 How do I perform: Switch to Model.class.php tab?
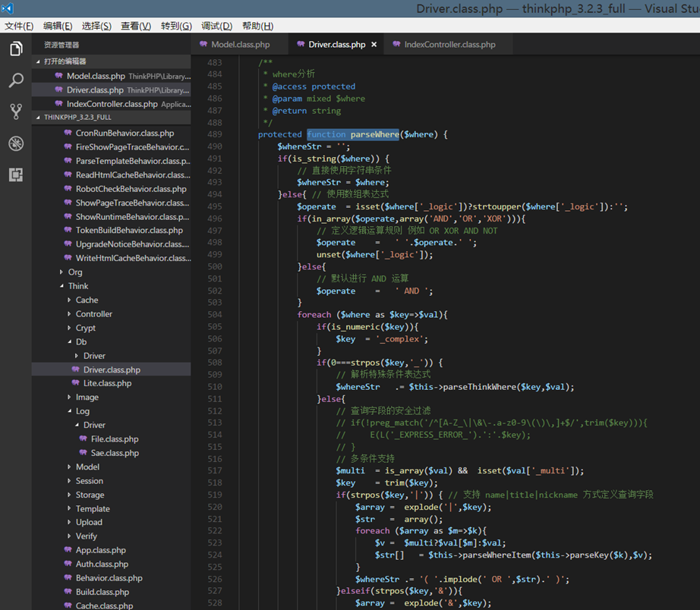click(240, 45)
